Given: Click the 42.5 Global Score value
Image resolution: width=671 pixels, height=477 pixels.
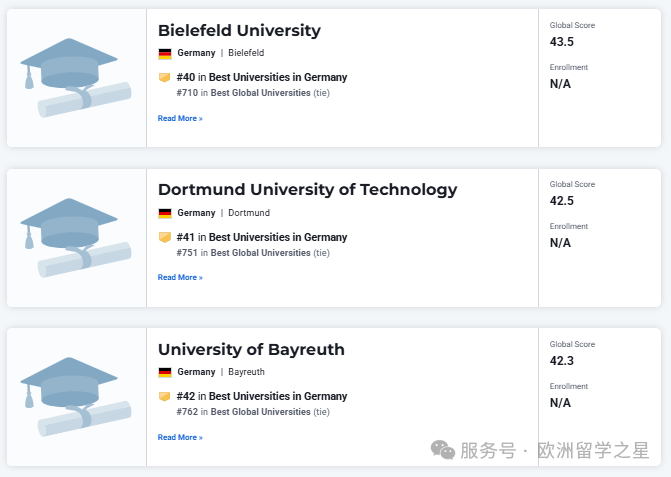Looking at the screenshot, I should pyautogui.click(x=561, y=201).
